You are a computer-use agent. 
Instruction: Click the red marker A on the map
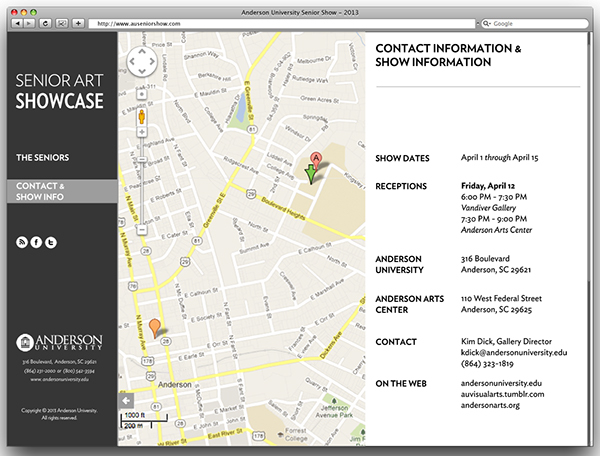click(316, 161)
